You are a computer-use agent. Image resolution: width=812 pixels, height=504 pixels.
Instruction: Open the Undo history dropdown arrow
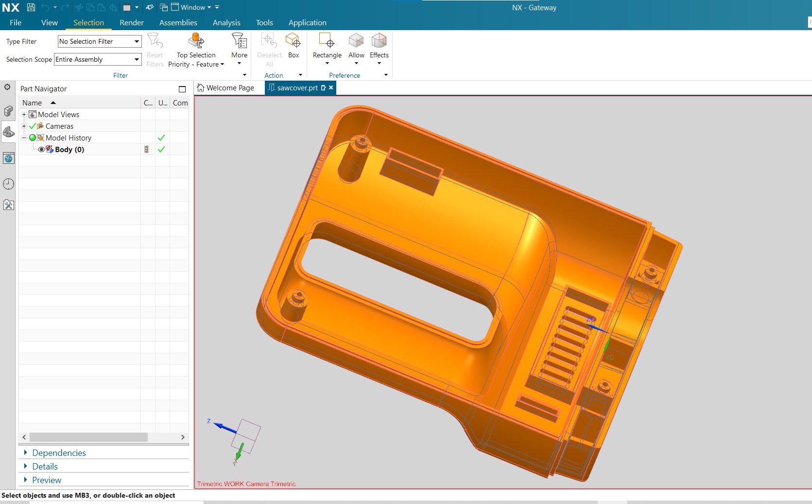pyautogui.click(x=55, y=7)
